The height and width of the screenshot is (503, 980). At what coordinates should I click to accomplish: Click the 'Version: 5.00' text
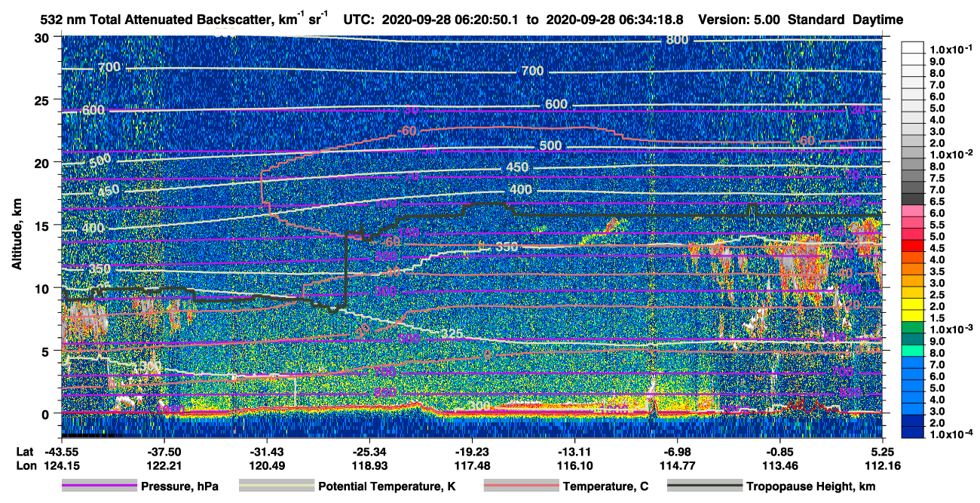tap(740, 19)
